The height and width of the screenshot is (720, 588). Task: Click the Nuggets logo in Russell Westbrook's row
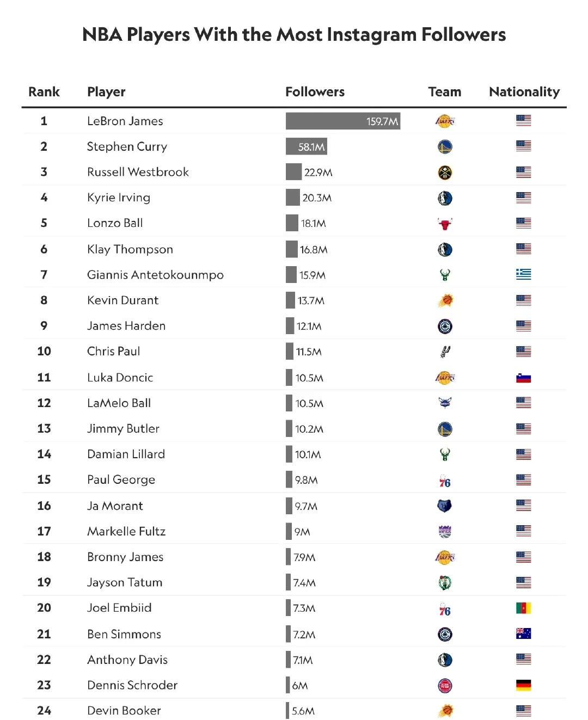click(445, 173)
